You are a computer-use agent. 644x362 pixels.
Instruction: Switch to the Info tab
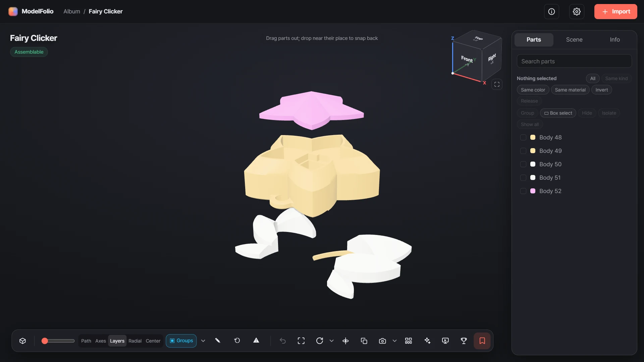coord(615,40)
